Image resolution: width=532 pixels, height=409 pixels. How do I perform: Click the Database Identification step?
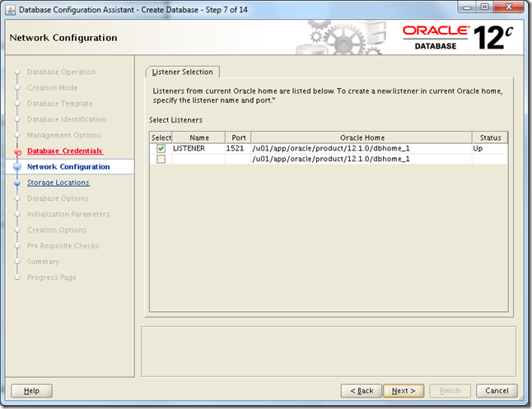(x=67, y=119)
